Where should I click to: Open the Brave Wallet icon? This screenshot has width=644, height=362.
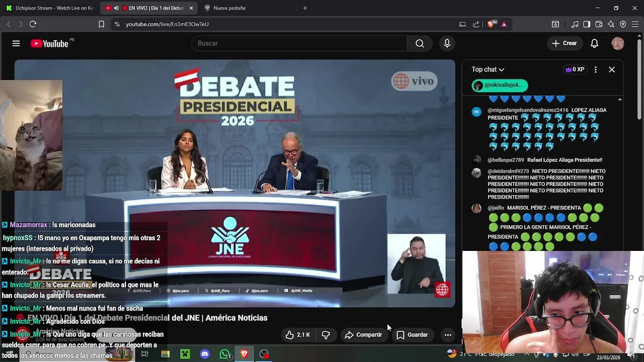tap(599, 24)
